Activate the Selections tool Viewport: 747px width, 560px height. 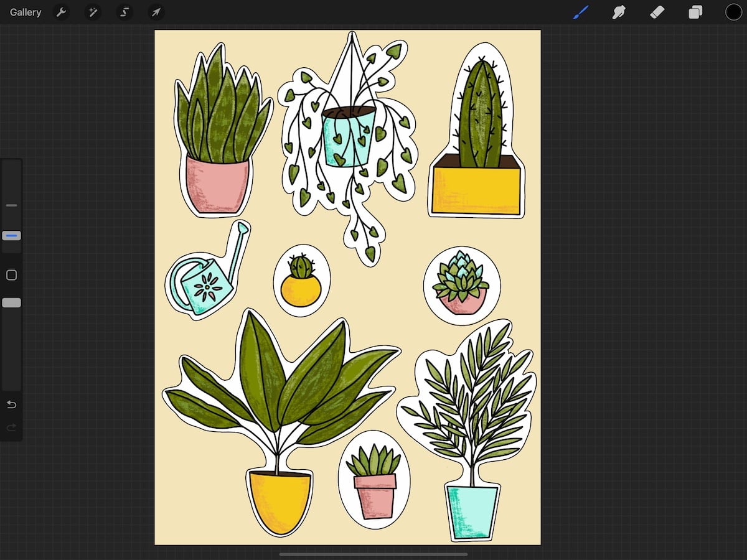pos(125,12)
